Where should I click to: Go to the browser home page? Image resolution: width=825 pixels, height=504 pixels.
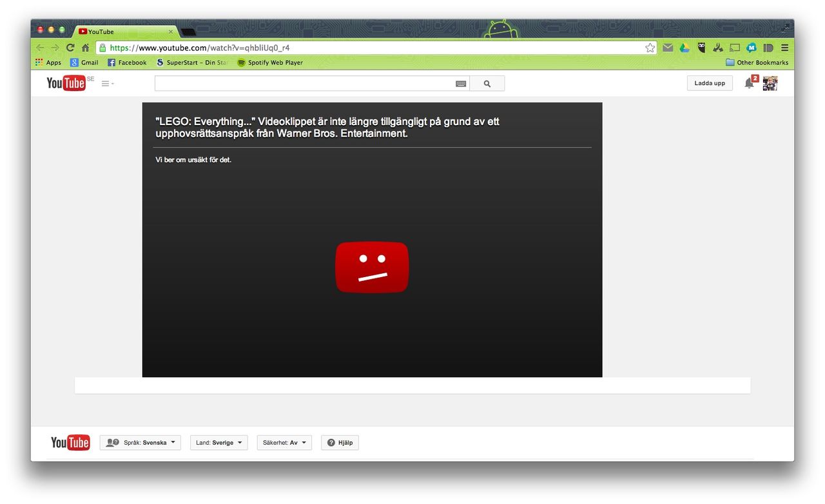tap(85, 48)
